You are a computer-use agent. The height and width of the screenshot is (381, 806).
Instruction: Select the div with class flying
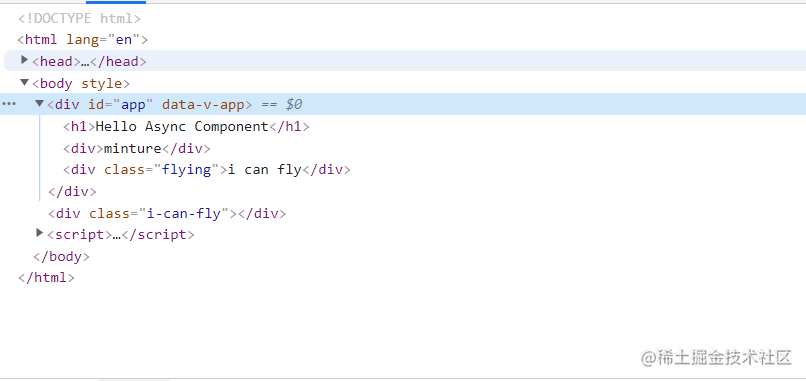[x=207, y=170]
